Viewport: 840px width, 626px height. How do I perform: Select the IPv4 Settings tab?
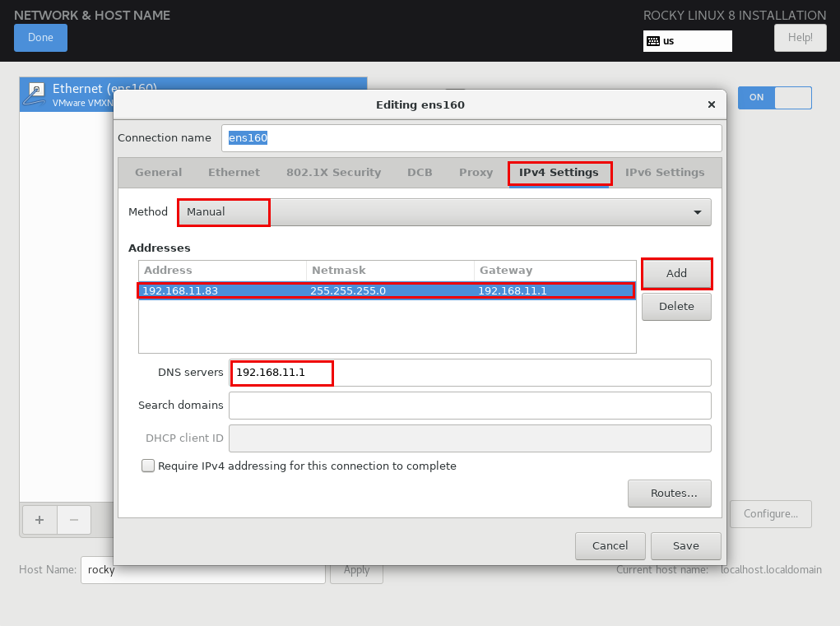[x=559, y=173]
